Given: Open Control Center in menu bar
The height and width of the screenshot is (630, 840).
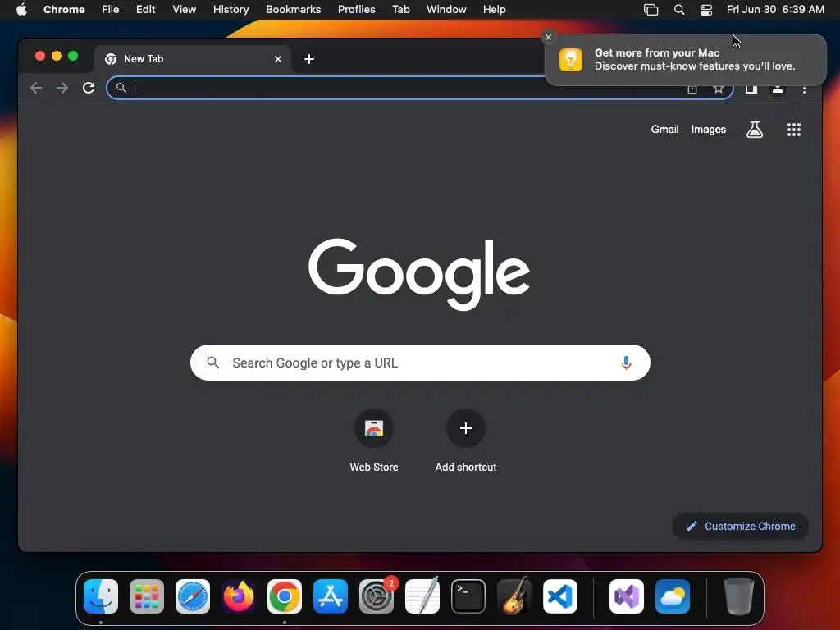Looking at the screenshot, I should (706, 10).
